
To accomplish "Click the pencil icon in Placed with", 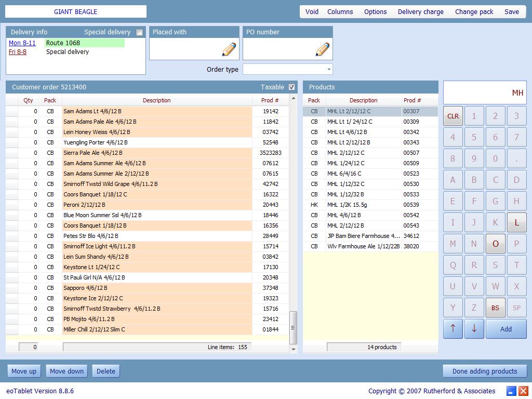I will point(229,49).
